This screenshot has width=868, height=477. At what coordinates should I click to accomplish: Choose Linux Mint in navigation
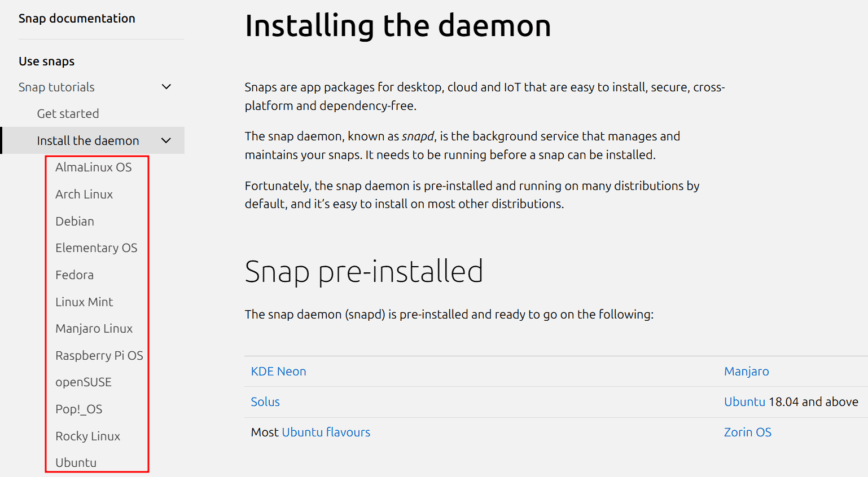pyautogui.click(x=84, y=302)
